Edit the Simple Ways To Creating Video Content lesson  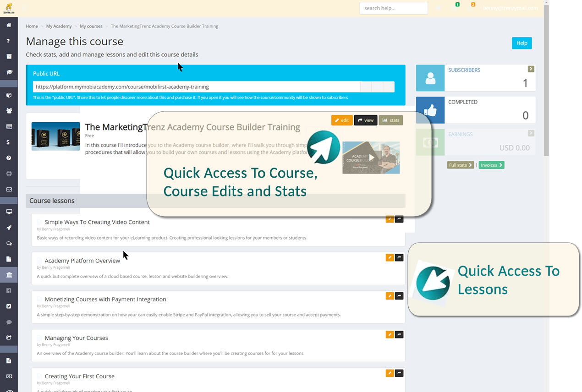tap(390, 219)
